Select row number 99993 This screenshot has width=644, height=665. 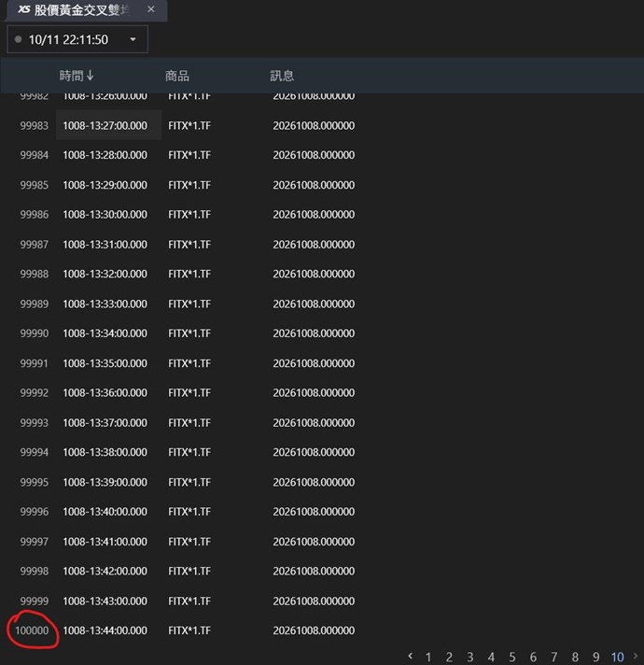35,422
